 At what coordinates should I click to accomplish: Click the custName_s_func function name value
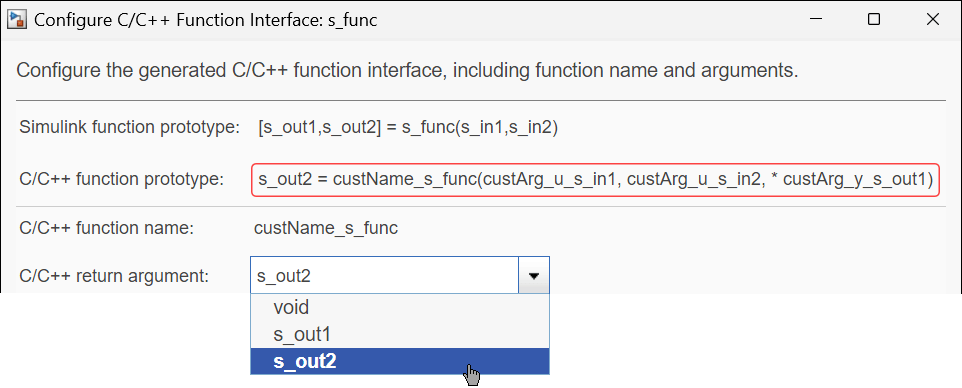pyautogui.click(x=326, y=229)
